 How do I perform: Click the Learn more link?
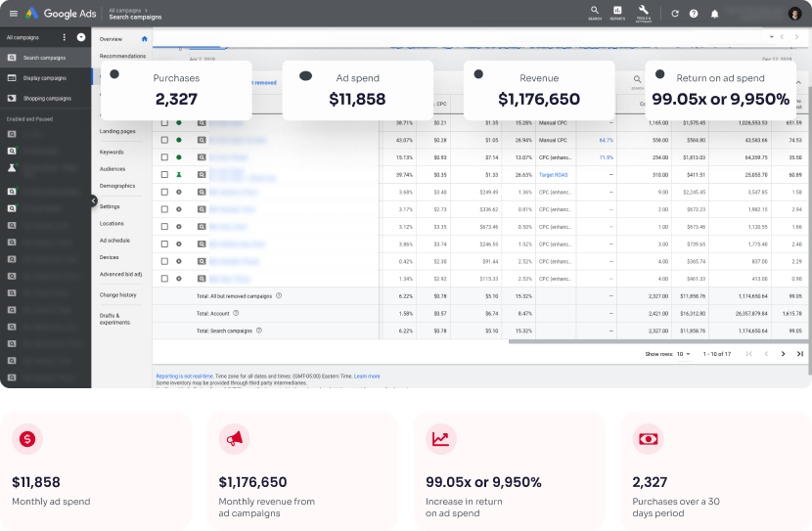coord(367,376)
